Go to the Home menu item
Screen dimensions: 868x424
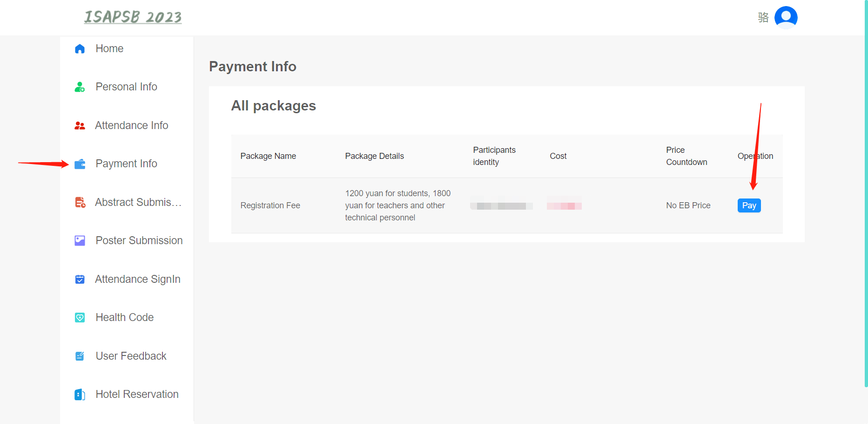coord(109,48)
